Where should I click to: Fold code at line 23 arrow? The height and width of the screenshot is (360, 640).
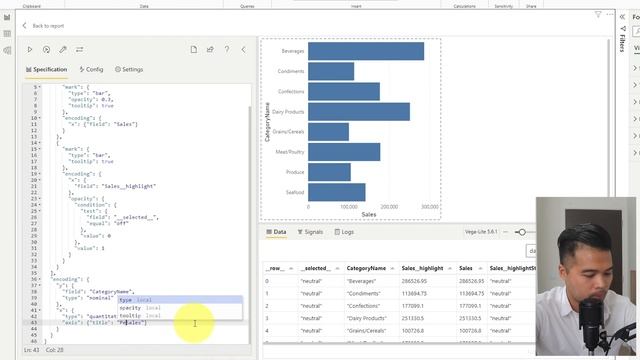(x=40, y=199)
